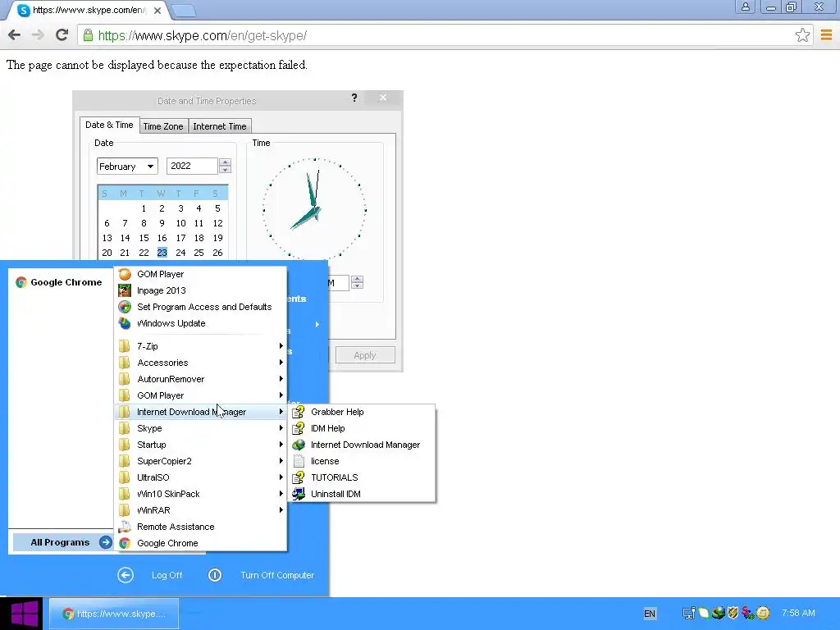Click the help question mark in Date and Time
Image resolution: width=840 pixels, height=630 pixels.
tap(354, 98)
